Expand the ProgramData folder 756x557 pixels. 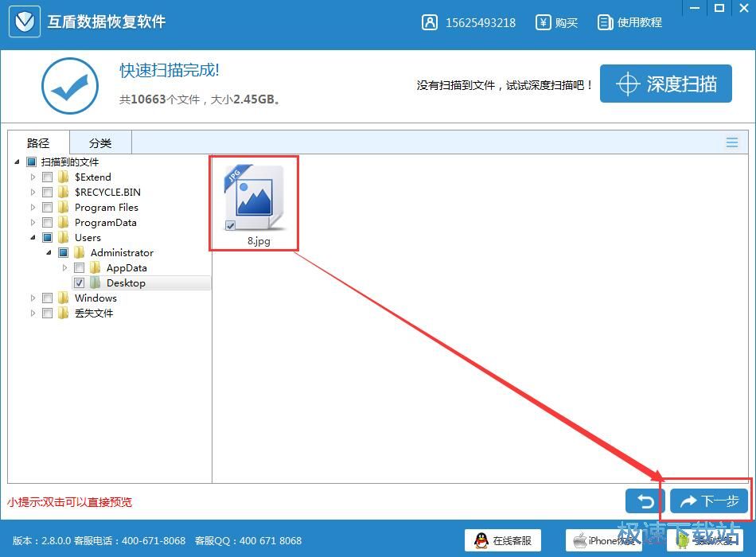click(33, 222)
